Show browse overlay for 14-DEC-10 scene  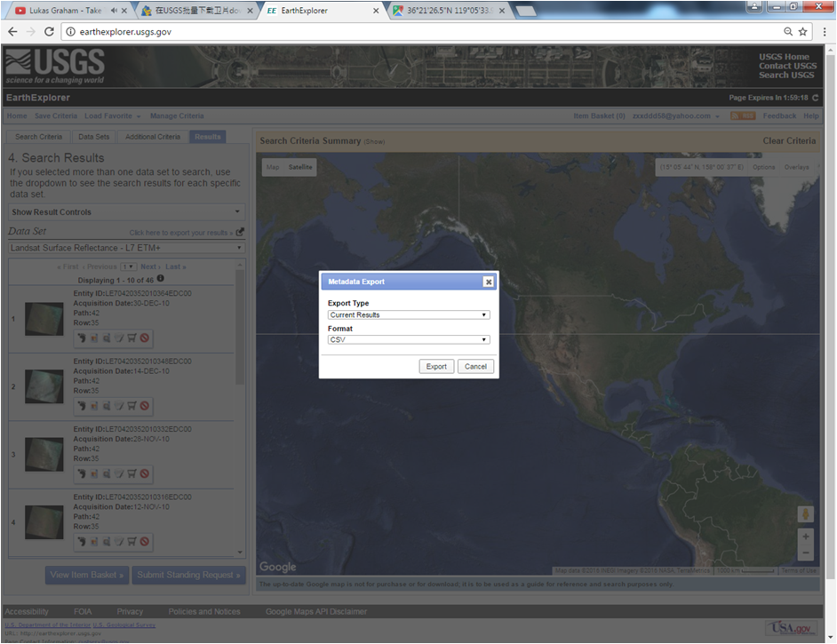pyautogui.click(x=94, y=406)
